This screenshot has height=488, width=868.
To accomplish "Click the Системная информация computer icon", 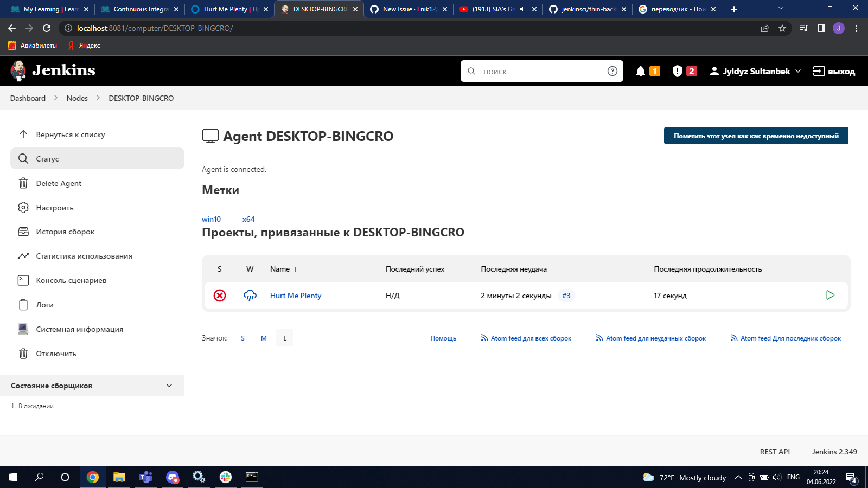I will (23, 329).
